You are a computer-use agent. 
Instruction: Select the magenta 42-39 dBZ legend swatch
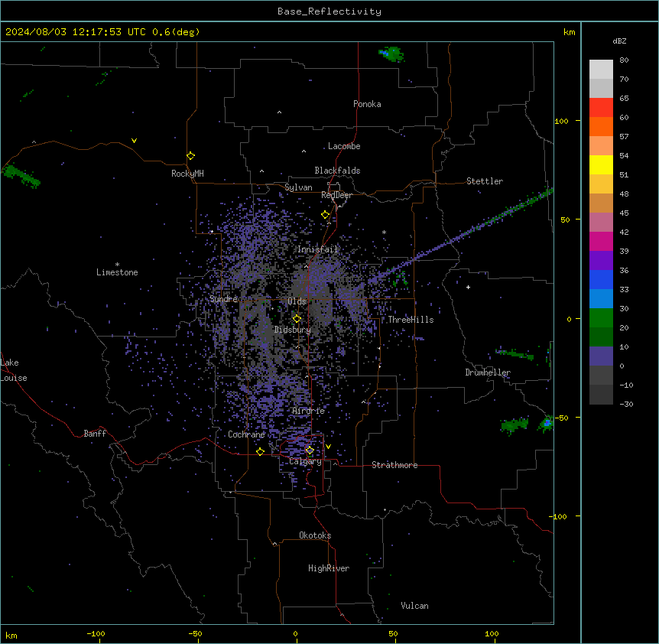(x=601, y=241)
